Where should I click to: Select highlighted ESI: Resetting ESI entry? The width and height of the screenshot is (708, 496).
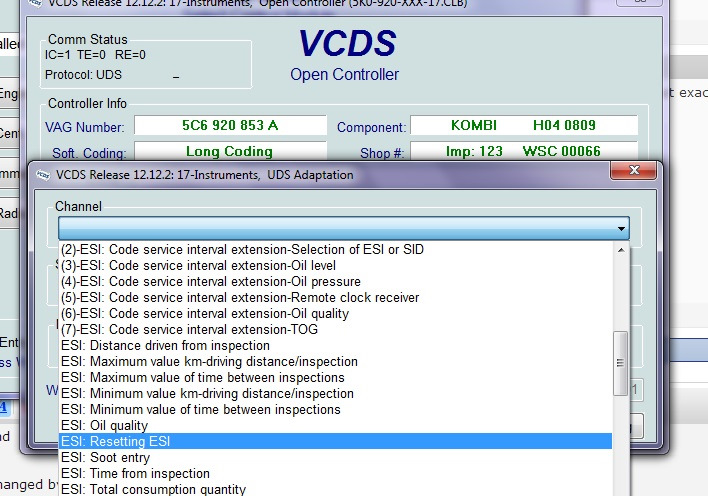(335, 441)
